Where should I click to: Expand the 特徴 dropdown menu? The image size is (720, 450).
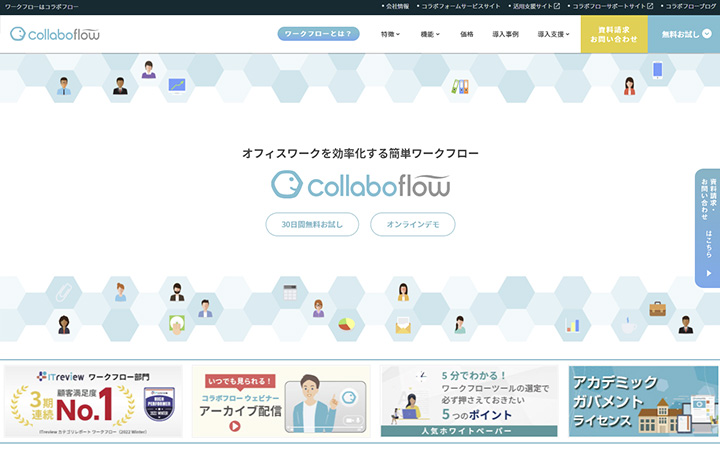(x=390, y=34)
